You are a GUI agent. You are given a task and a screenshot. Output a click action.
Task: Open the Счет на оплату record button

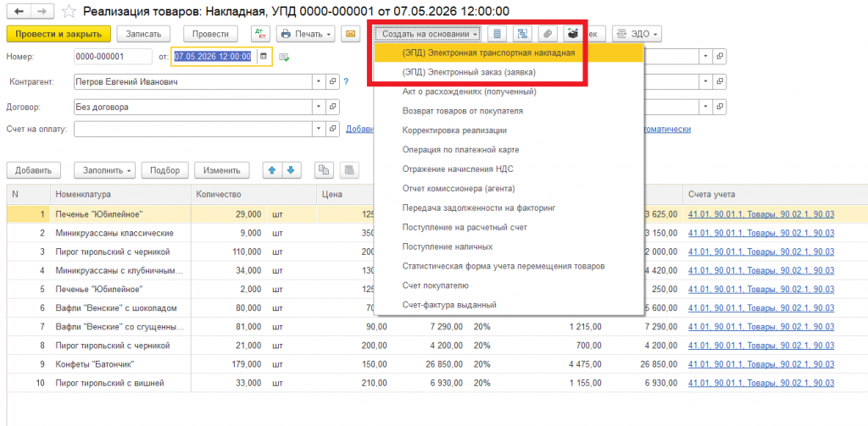click(x=332, y=129)
